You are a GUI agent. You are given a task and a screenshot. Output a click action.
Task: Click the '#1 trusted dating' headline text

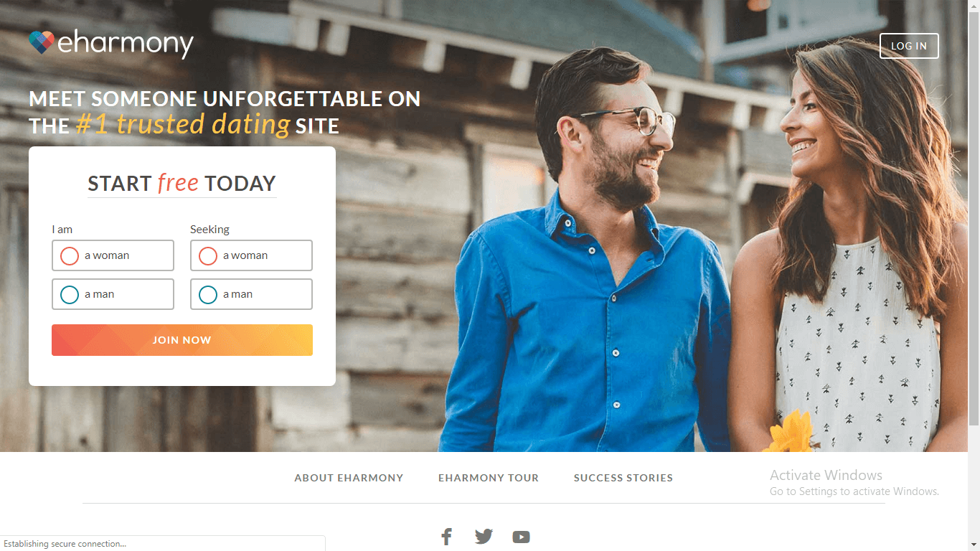point(182,125)
